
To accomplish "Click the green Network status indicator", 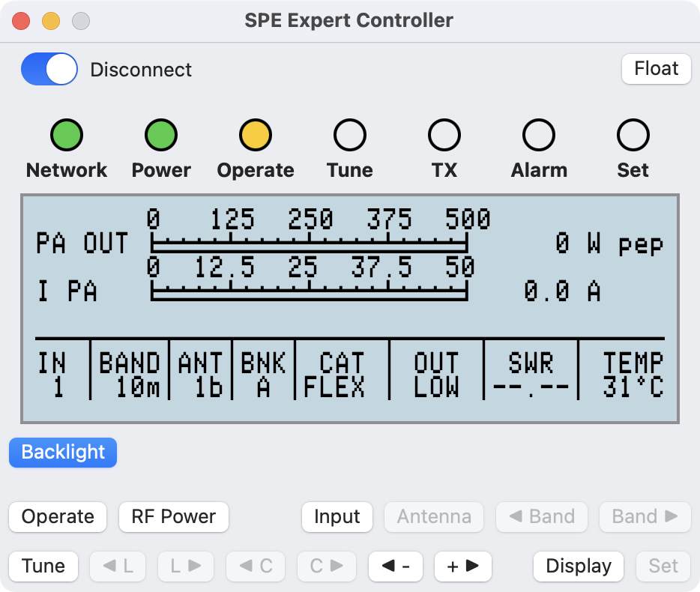I will point(67,135).
